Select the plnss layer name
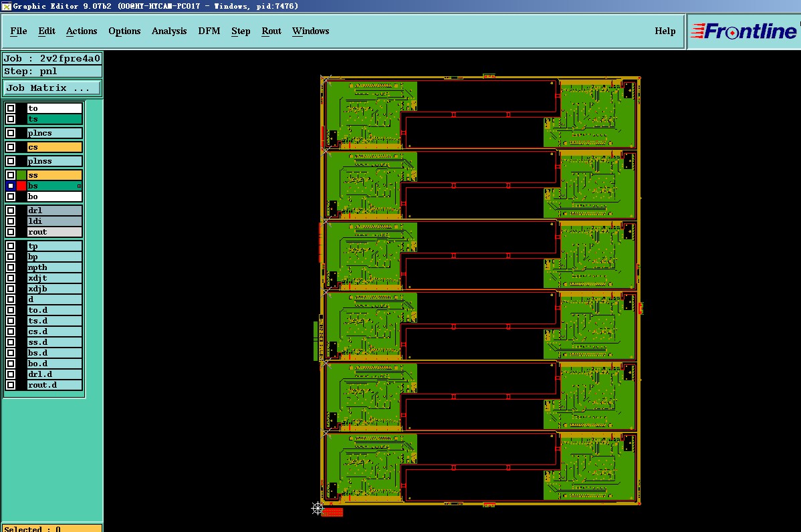This screenshot has width=801, height=532. coord(54,161)
